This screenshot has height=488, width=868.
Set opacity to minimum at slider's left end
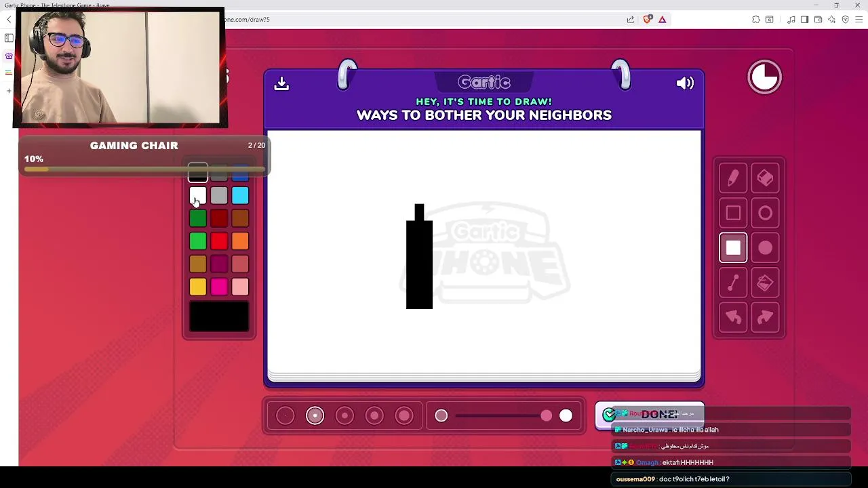tap(441, 415)
